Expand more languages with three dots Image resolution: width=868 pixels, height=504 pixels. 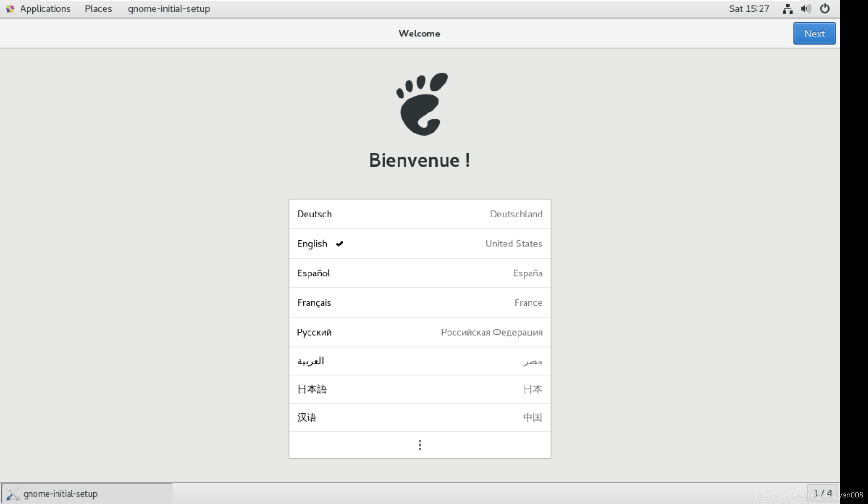coord(420,445)
